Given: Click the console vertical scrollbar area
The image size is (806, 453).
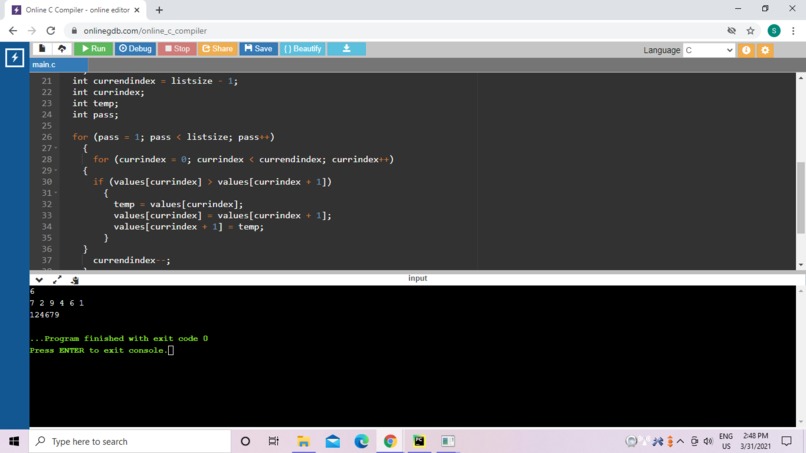Looking at the screenshot, I should pos(800,356).
